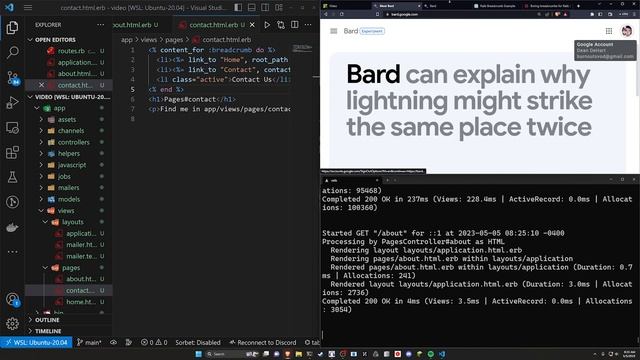Open editor More Actions ellipsis
The width and height of the screenshot is (640, 360).
point(308,25)
